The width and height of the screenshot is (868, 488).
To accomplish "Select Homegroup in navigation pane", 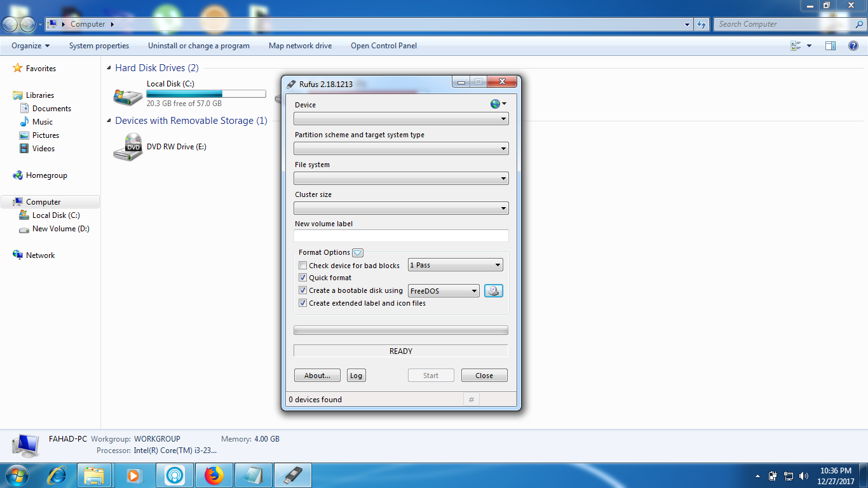I will coord(46,175).
